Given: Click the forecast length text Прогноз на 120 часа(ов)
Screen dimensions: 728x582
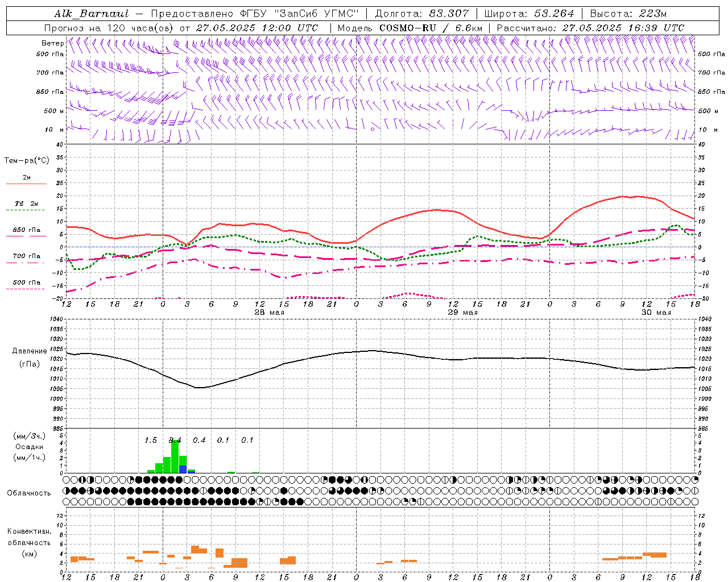Looking at the screenshot, I should (x=110, y=28).
